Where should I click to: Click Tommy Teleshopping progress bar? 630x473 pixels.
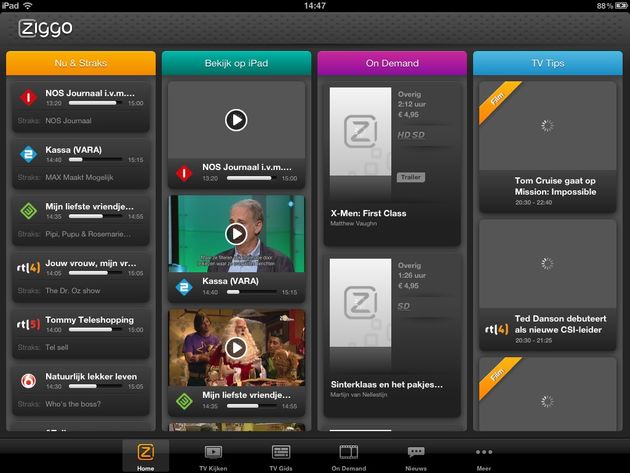[95, 330]
